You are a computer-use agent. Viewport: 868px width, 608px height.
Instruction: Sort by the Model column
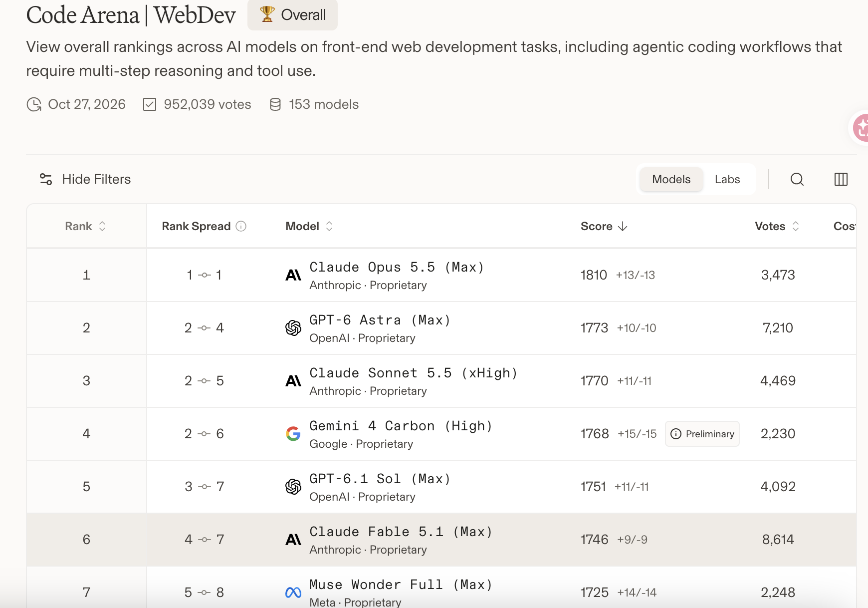pyautogui.click(x=309, y=226)
